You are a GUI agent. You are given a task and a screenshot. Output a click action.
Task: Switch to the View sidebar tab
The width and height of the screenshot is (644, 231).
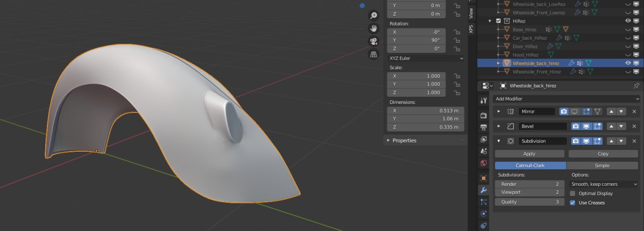[471, 13]
